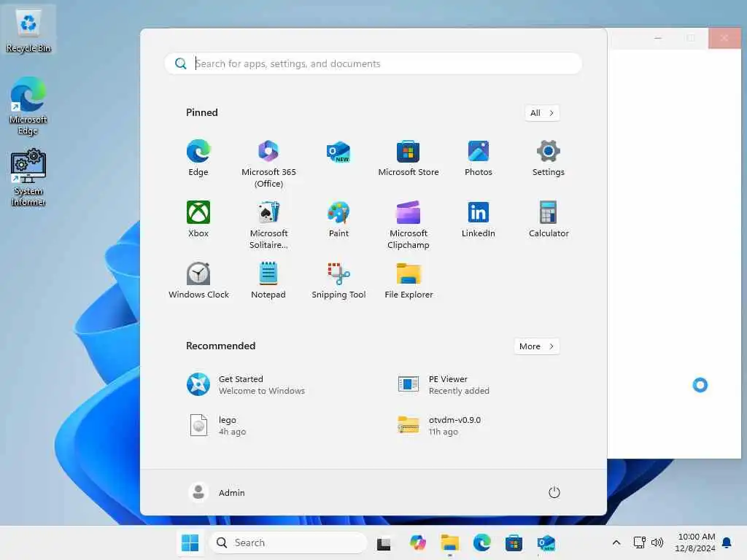Select the System Informer desktop shortcut
Screen dimensions: 747x560
[28, 177]
